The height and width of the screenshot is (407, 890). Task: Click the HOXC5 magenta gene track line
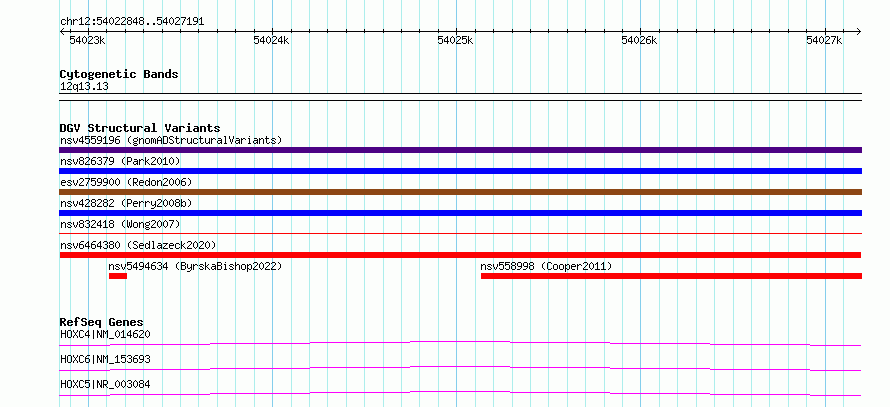pos(460,393)
